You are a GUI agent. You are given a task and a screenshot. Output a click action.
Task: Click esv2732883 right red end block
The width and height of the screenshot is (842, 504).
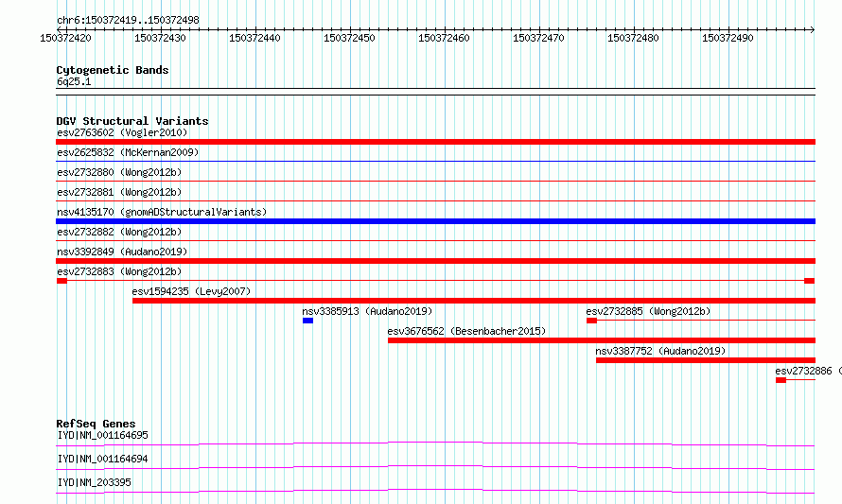(x=809, y=281)
